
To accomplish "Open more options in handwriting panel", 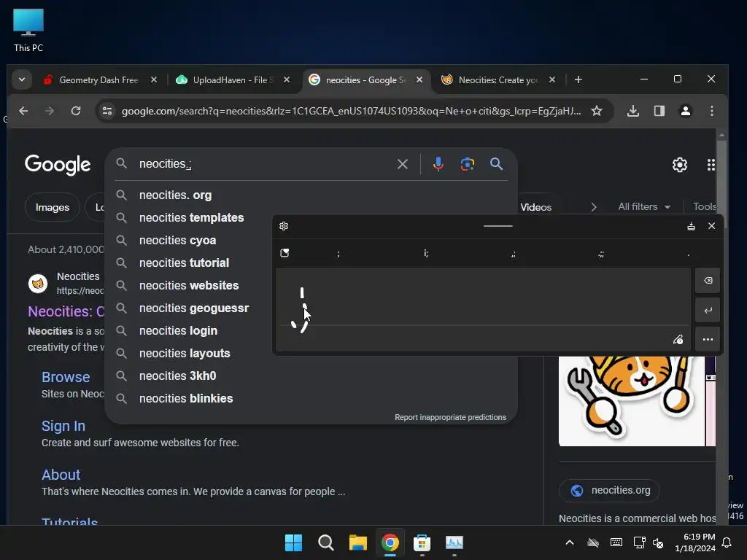I will 708,340.
